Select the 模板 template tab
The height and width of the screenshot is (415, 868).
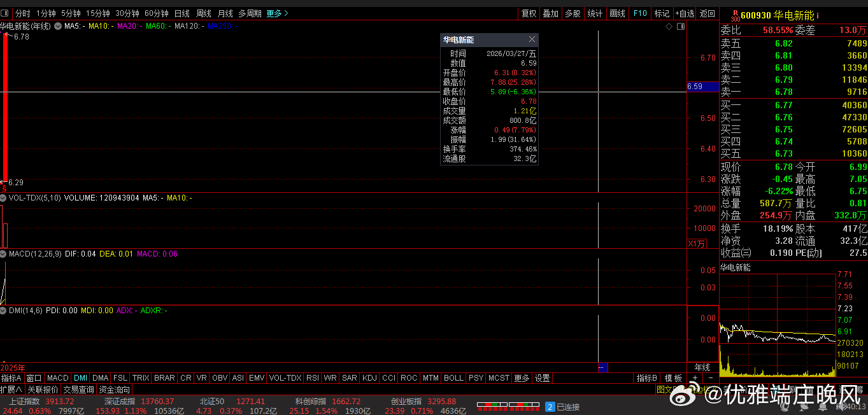pyautogui.click(x=673, y=378)
